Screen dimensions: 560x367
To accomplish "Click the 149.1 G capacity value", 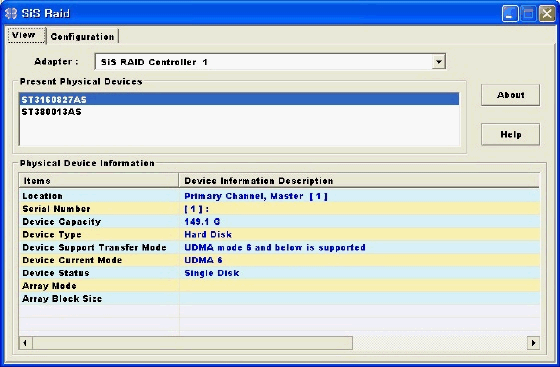I will pyautogui.click(x=202, y=222).
